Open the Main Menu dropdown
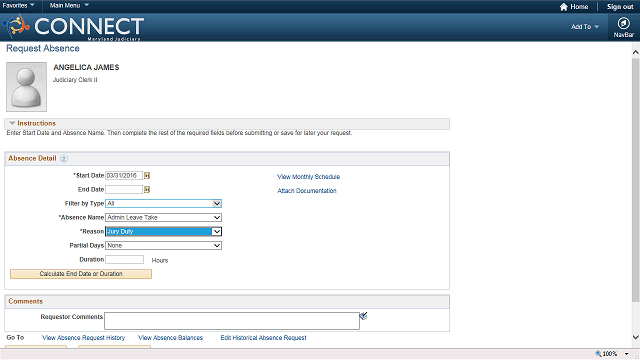 coord(69,5)
